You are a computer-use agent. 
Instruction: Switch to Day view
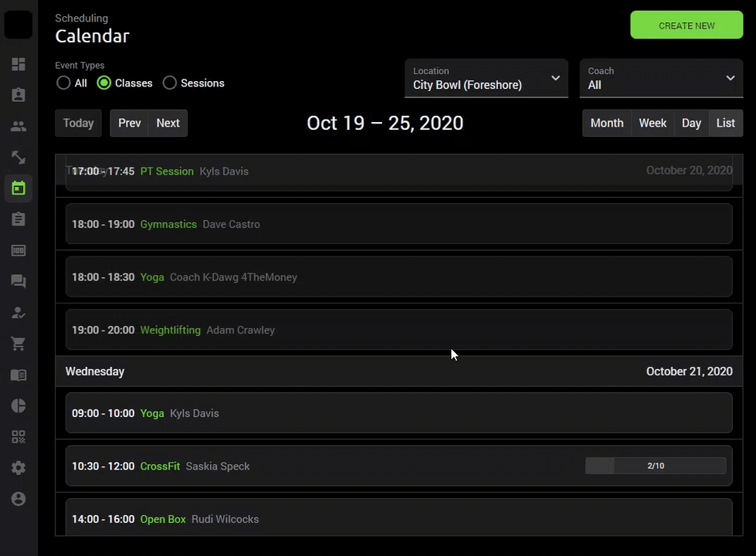691,123
